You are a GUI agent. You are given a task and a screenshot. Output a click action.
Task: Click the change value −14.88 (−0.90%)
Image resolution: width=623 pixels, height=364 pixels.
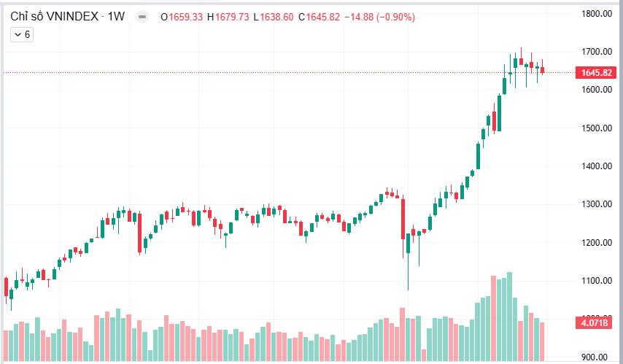pyautogui.click(x=379, y=17)
